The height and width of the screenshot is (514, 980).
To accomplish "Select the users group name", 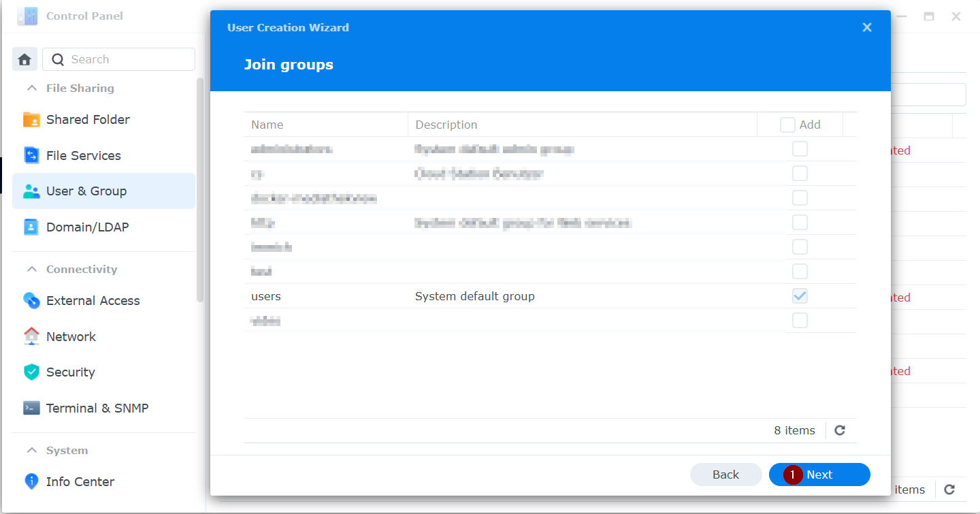I will click(266, 296).
